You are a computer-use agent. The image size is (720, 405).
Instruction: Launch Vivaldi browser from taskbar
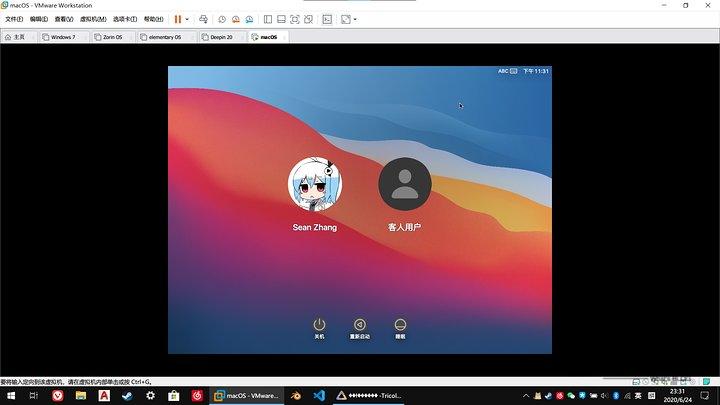(x=57, y=395)
